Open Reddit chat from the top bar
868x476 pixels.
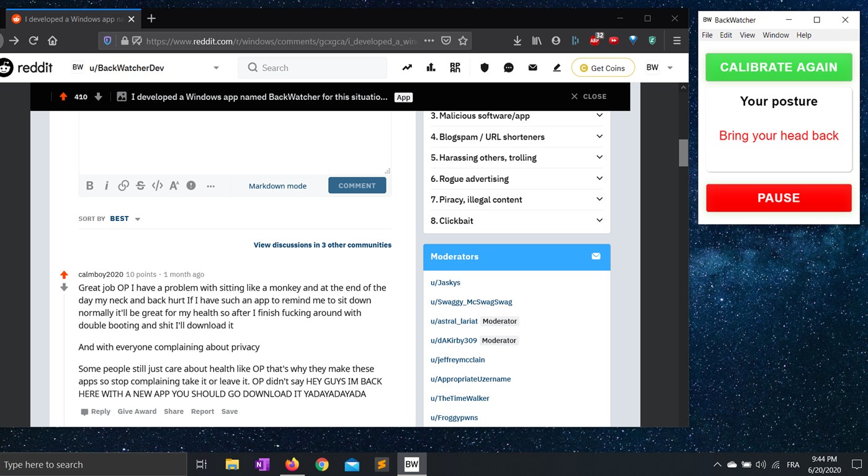coord(509,67)
